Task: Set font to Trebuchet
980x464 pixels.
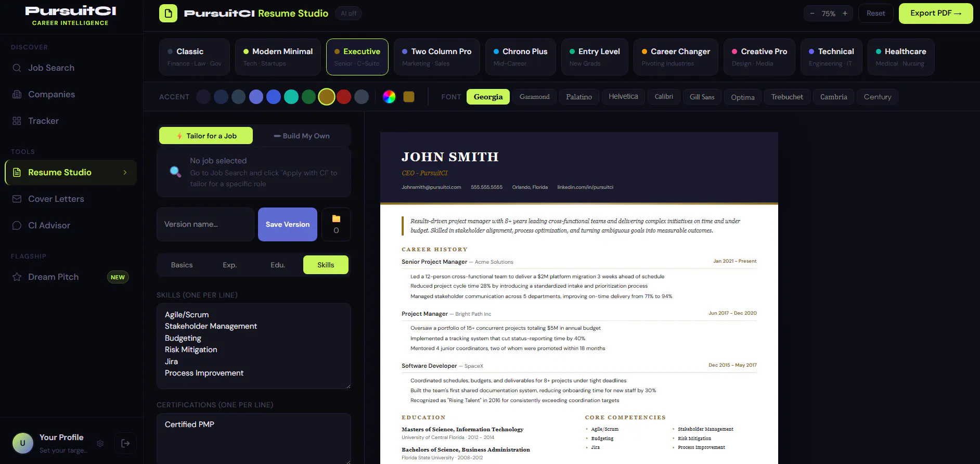Action: (787, 97)
